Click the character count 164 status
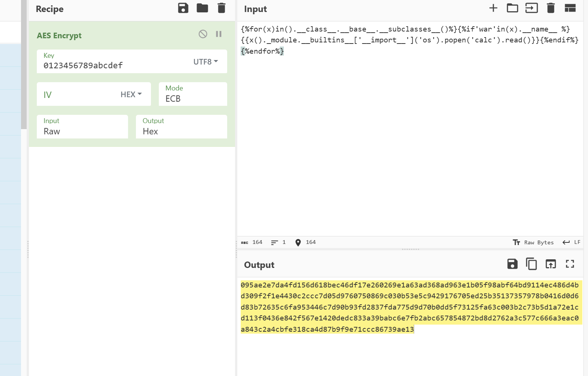 pyautogui.click(x=252, y=242)
